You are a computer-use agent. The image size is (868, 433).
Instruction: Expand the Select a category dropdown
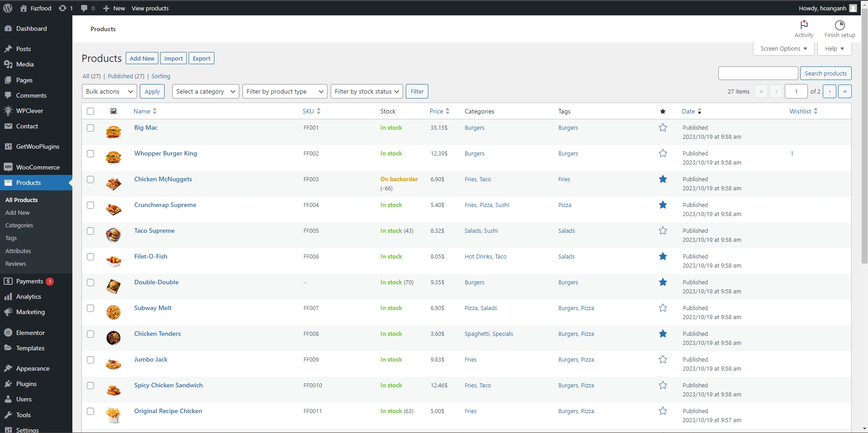click(205, 91)
